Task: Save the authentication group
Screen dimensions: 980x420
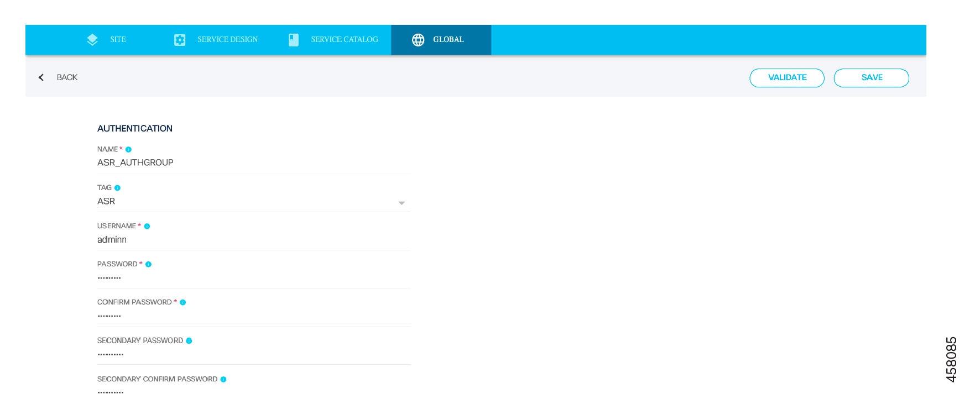Action: point(872,78)
